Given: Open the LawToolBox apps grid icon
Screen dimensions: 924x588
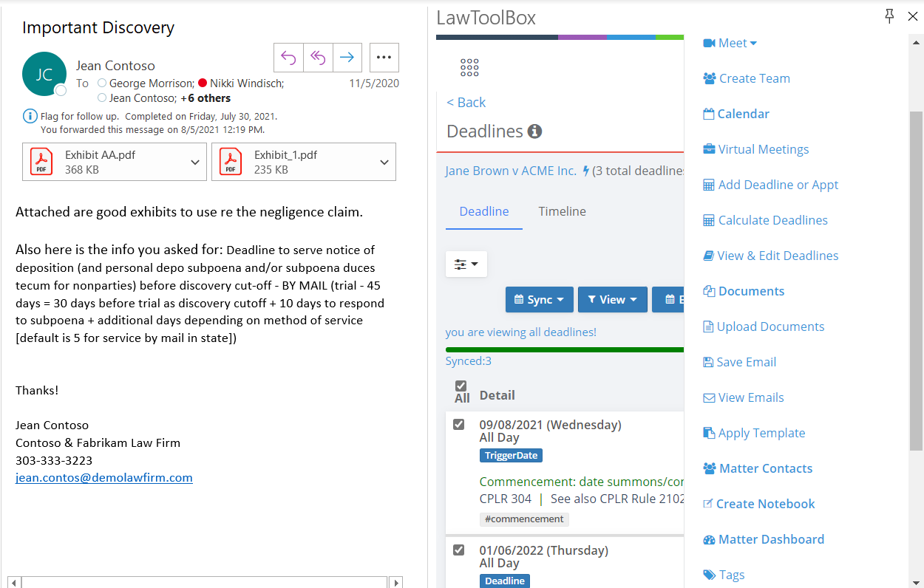Looking at the screenshot, I should click(x=469, y=68).
